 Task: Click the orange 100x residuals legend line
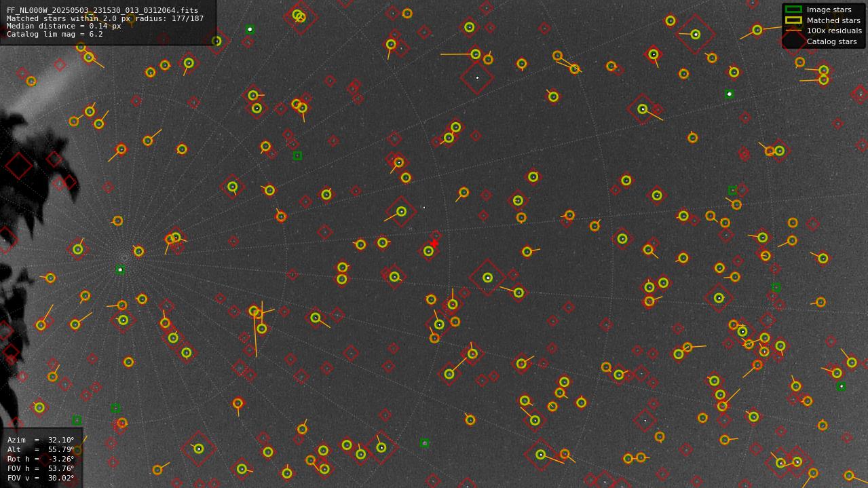pyautogui.click(x=793, y=31)
